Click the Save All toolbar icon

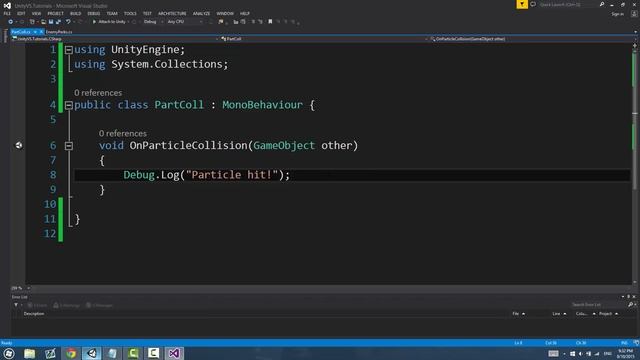point(58,22)
